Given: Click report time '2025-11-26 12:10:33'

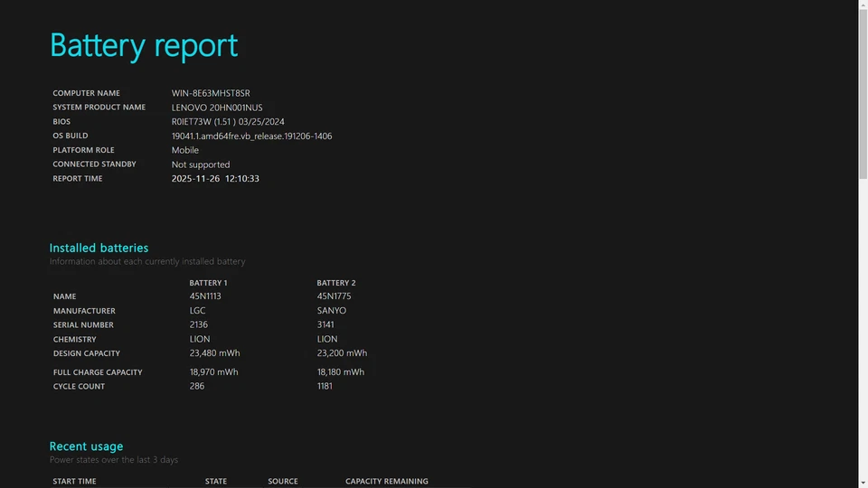Looking at the screenshot, I should coord(215,179).
